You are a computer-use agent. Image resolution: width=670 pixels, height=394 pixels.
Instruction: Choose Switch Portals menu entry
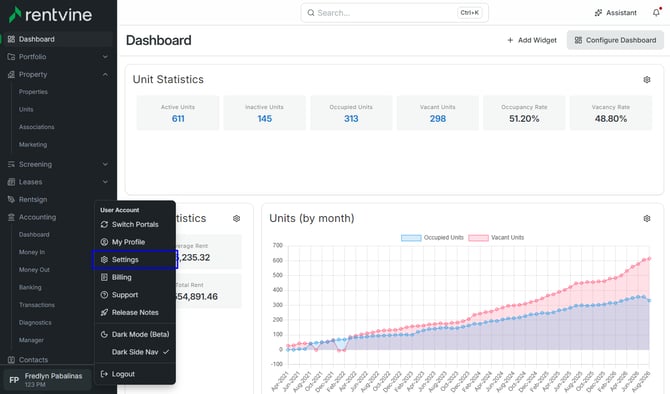point(135,224)
